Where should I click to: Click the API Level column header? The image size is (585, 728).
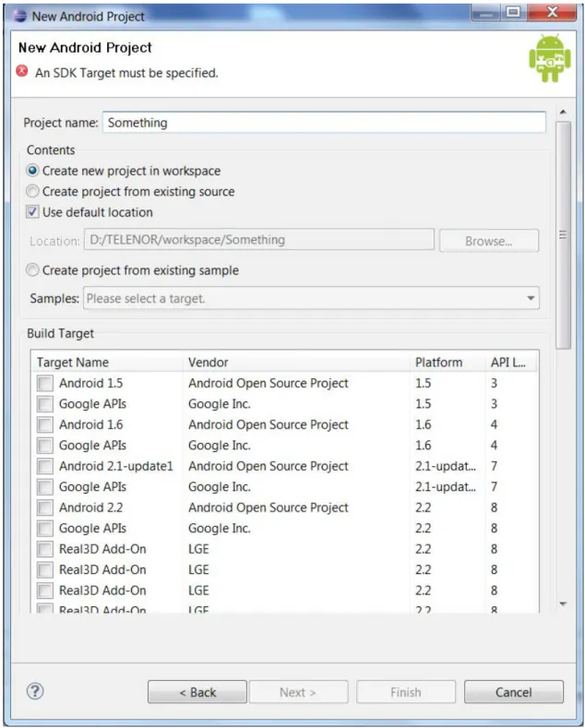[511, 362]
